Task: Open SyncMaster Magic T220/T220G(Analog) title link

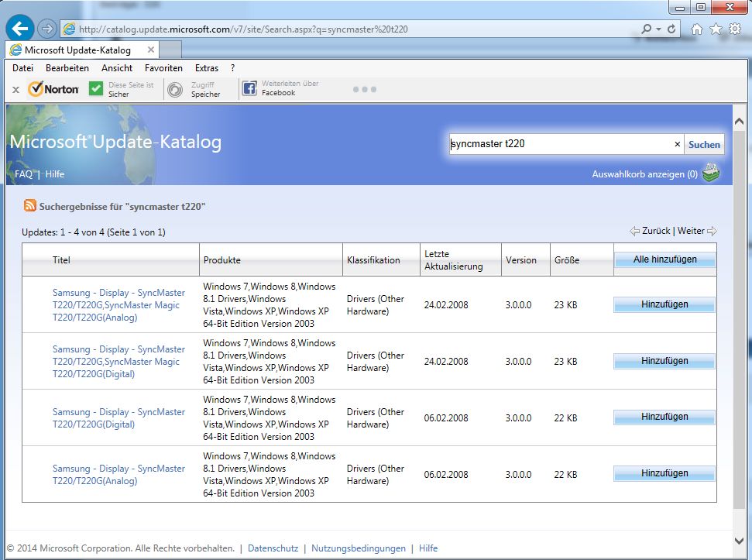Action: tap(118, 305)
